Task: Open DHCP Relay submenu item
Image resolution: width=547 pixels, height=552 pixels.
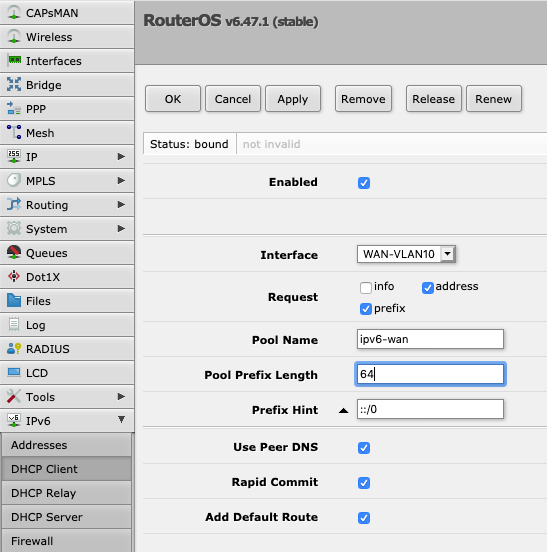Action: click(x=67, y=493)
